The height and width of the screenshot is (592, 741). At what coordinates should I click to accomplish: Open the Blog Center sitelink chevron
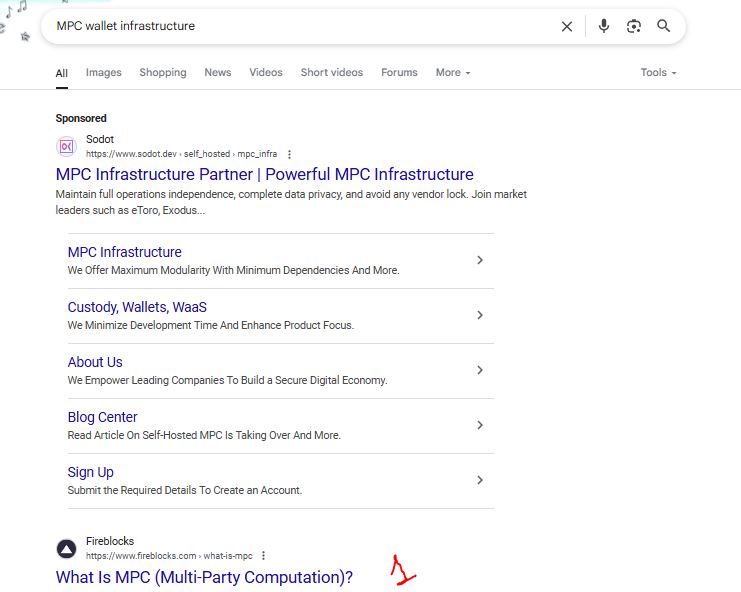pos(480,425)
